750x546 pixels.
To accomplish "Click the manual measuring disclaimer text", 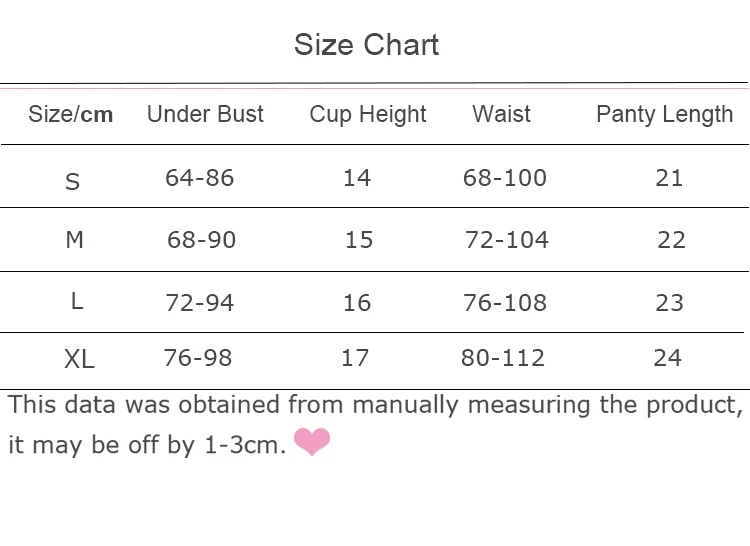I will [375, 424].
